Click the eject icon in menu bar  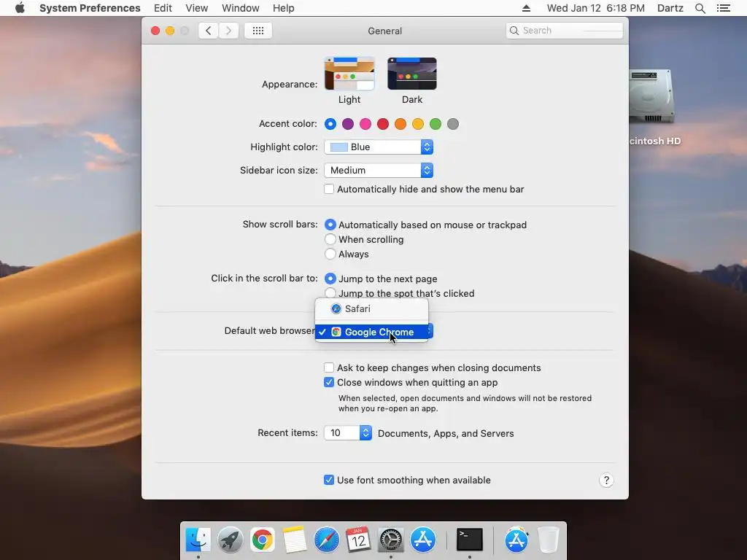tap(526, 8)
